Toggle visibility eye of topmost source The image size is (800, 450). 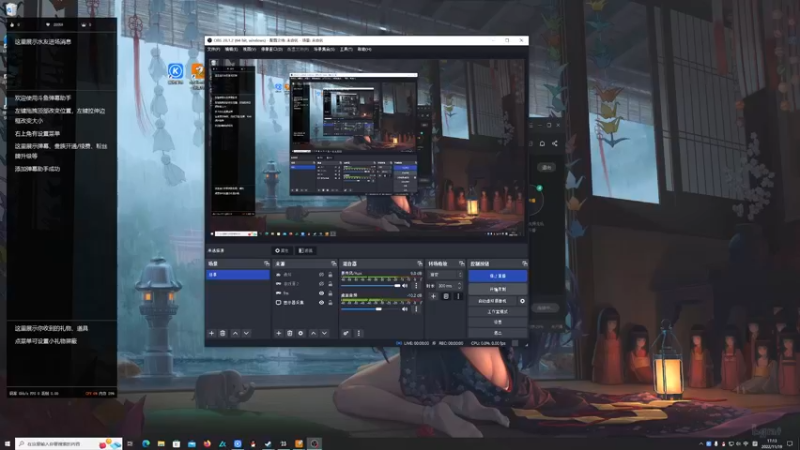(321, 274)
